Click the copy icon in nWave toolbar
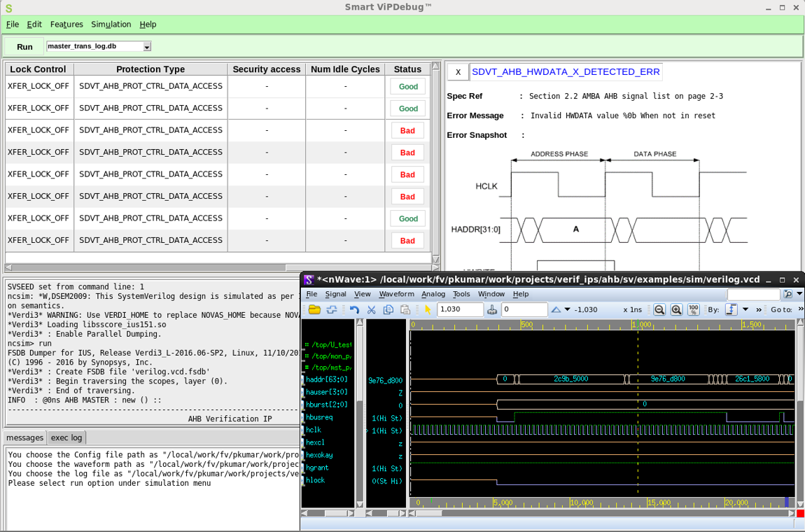805x532 pixels. pyautogui.click(x=388, y=309)
